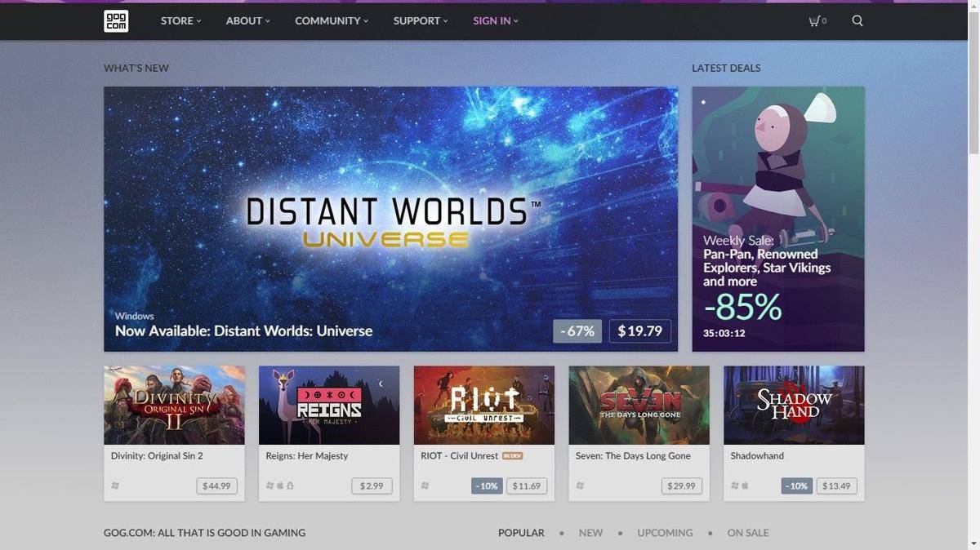Screen dimensions: 980x550
Task: Click the $44.99 price for Divinity
Action: click(216, 486)
